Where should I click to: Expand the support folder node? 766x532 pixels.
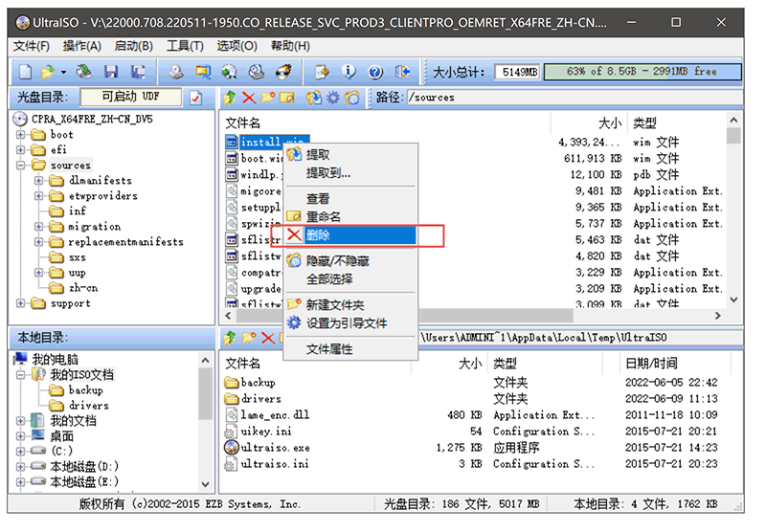(x=20, y=303)
